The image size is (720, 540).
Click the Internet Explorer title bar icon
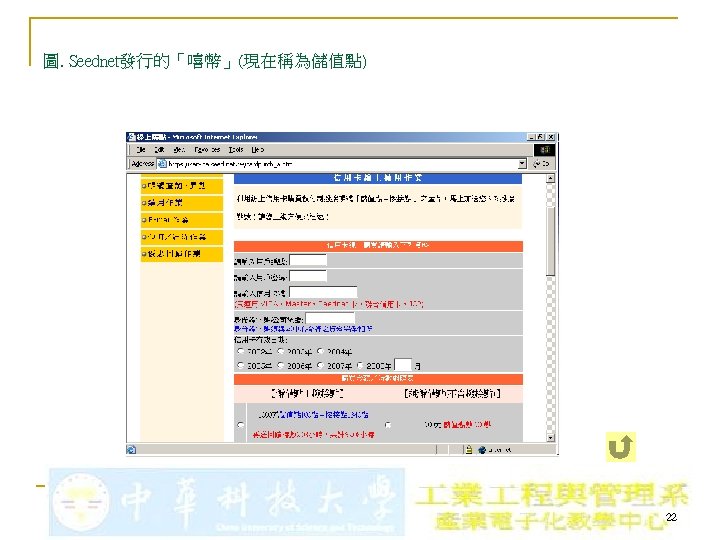131,137
